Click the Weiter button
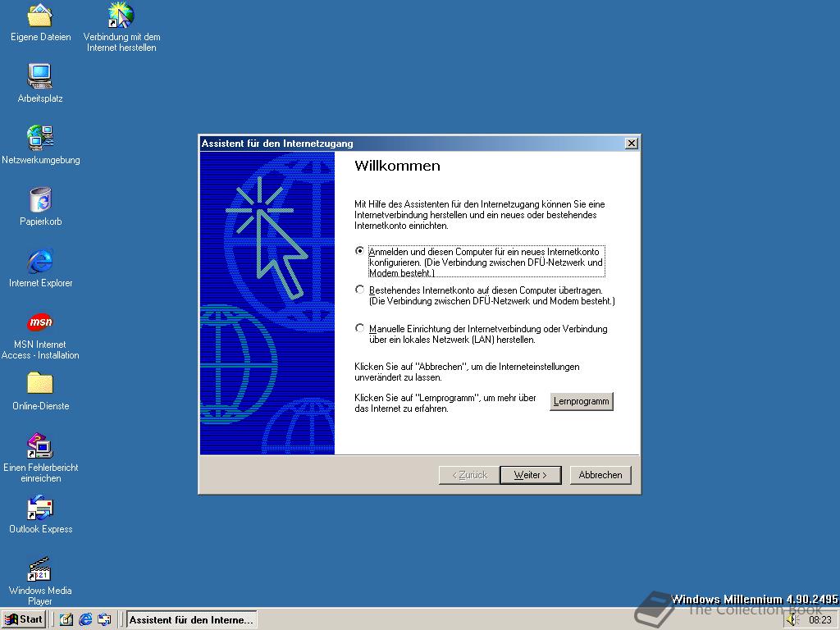 pos(531,475)
